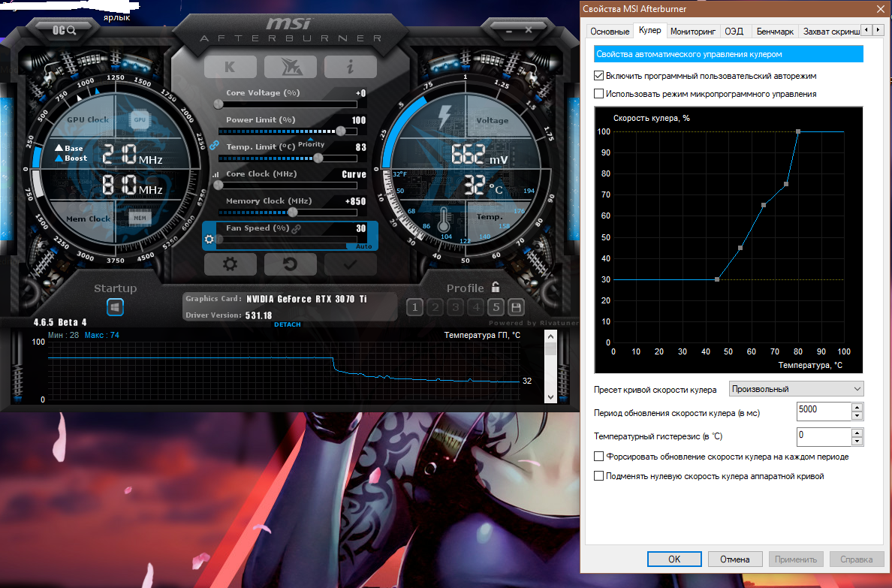892x588 pixels.
Task: Switch to the Мониторинг tab
Action: [693, 32]
